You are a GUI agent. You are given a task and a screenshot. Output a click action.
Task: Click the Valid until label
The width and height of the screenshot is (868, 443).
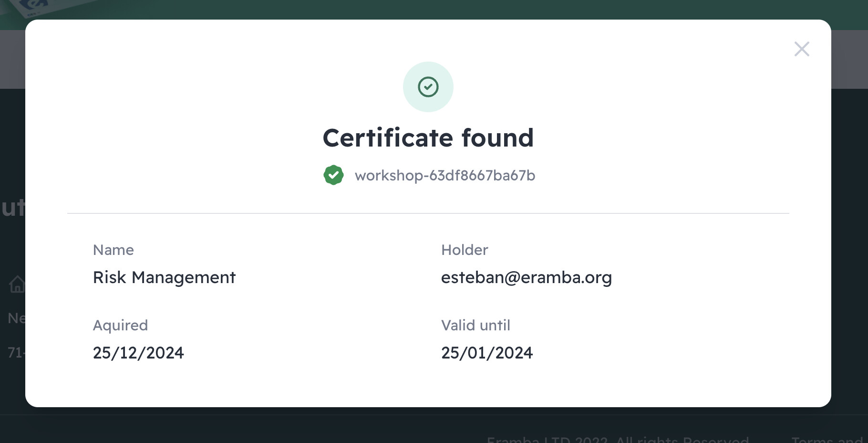[x=475, y=325]
